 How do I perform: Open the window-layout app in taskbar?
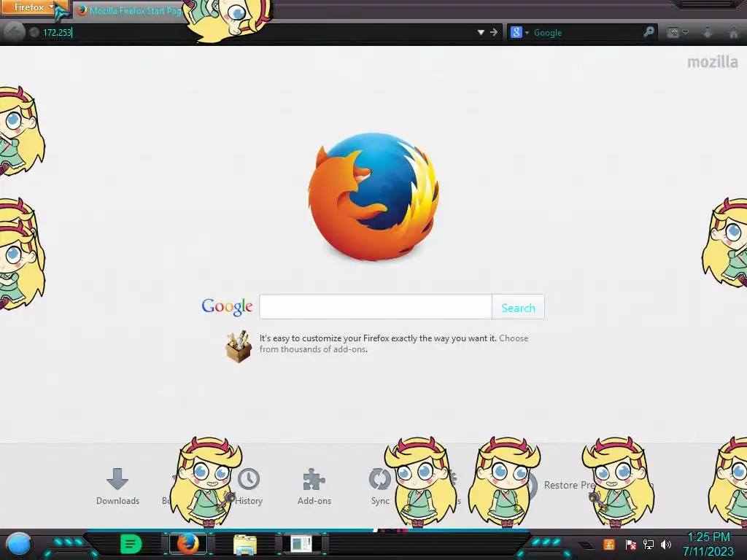301,544
